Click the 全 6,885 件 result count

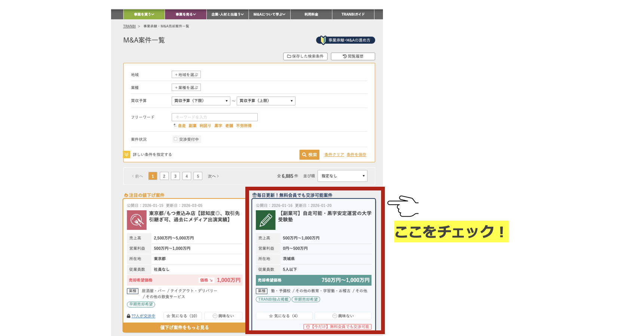[x=288, y=176]
